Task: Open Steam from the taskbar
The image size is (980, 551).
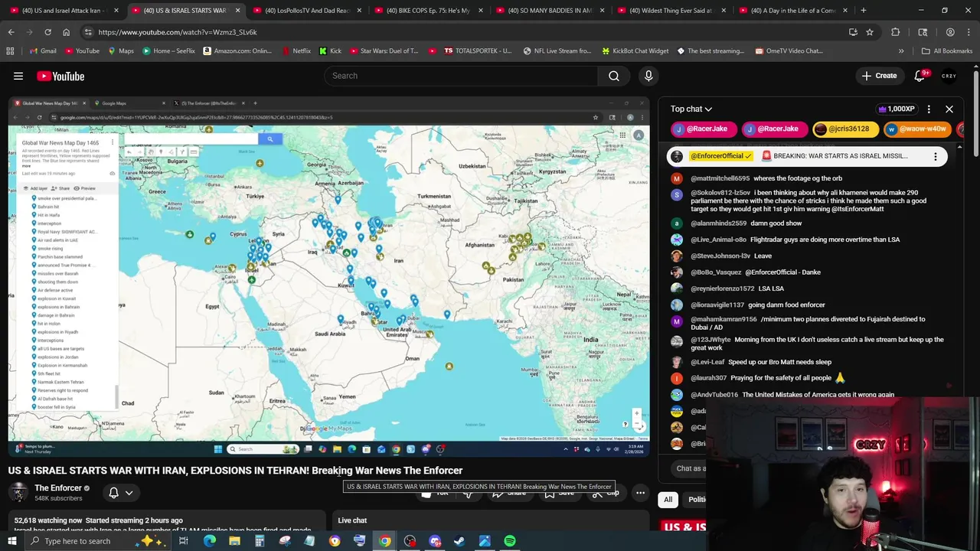Action: click(x=459, y=541)
